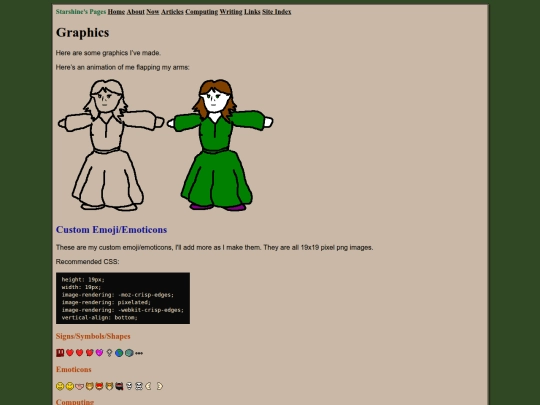540x405 pixels.
Task: Go to the Home page
Action: [116, 12]
